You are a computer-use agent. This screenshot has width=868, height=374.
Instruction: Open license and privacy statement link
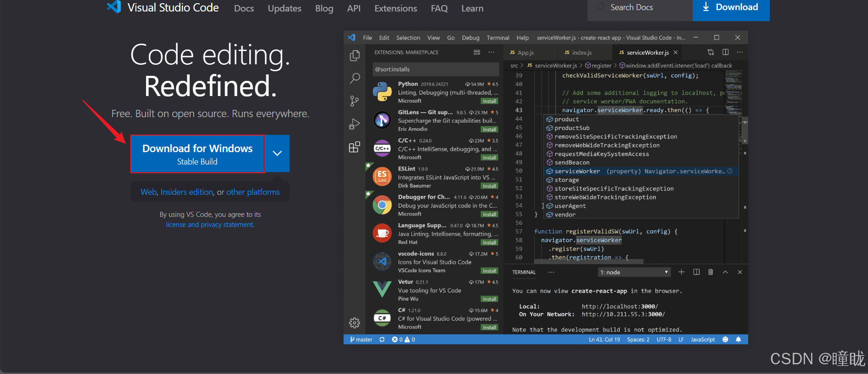tap(210, 225)
